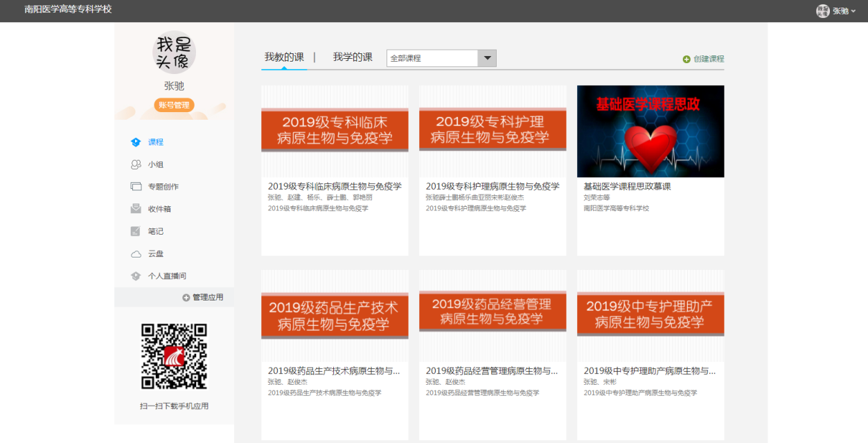868x443 pixels.
Task: Click the small avatar in the top bar
Action: 823,11
